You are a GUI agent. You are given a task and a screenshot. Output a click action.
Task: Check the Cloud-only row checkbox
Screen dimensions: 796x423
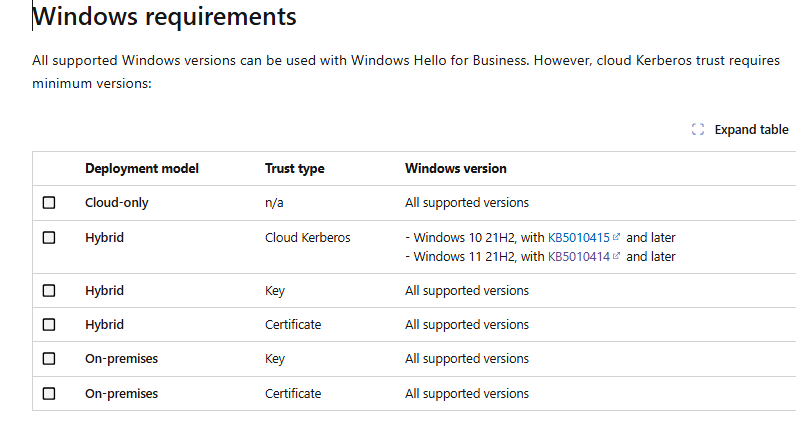(49, 203)
